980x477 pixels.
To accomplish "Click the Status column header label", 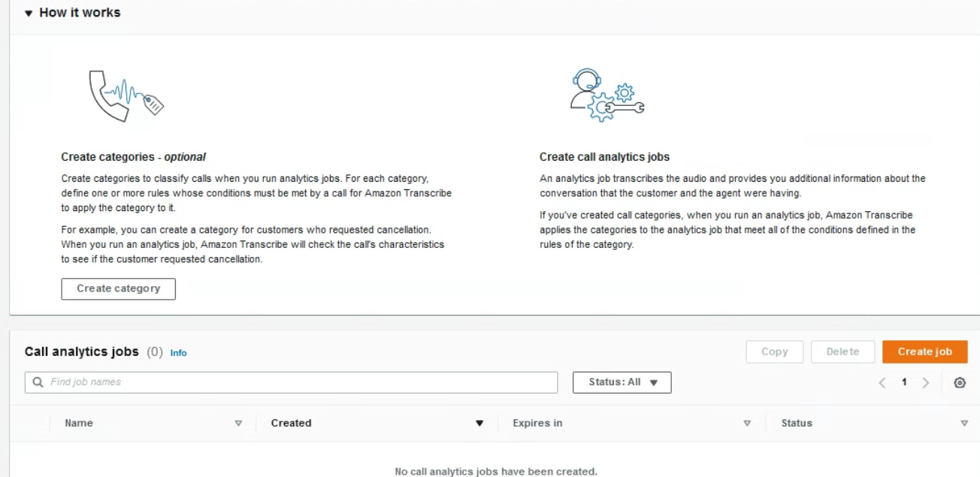I will tap(797, 423).
